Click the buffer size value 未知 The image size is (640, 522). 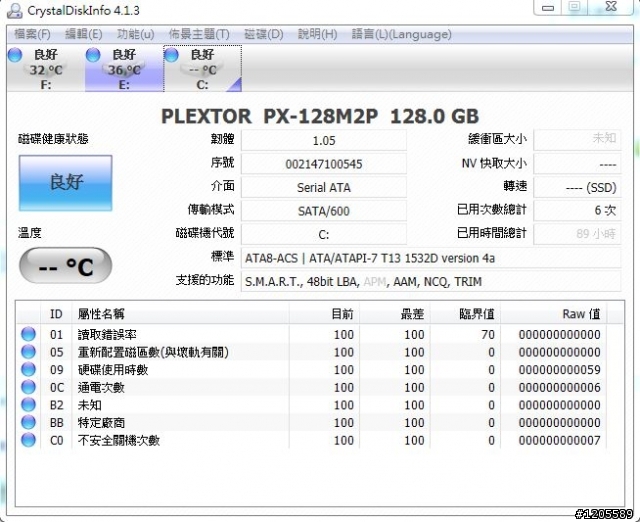click(577, 140)
